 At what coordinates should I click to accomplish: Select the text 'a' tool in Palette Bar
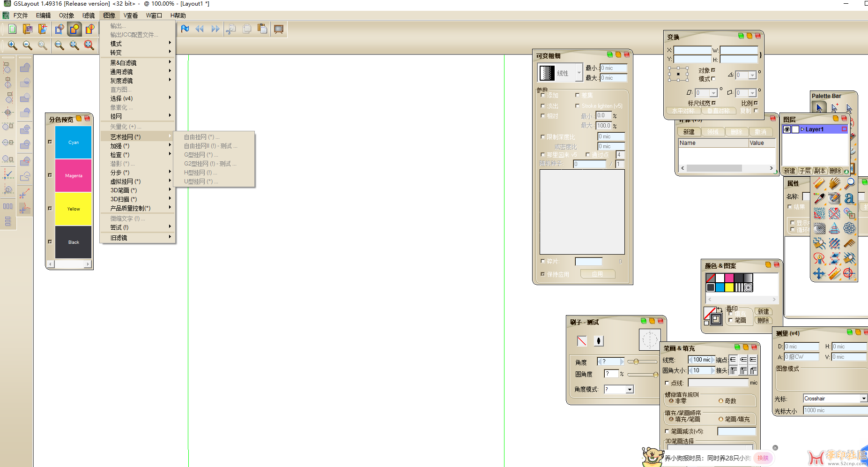(x=849, y=198)
